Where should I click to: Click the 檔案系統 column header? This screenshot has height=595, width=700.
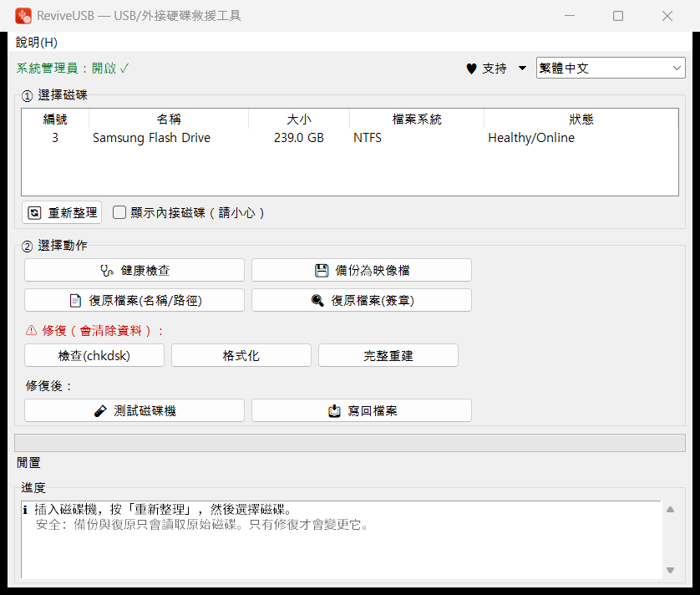(x=417, y=120)
